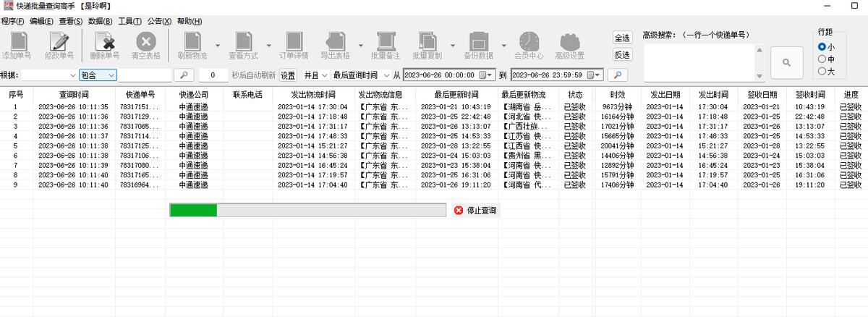Click the date range search magnifier button
The width and height of the screenshot is (868, 317).
617,75
